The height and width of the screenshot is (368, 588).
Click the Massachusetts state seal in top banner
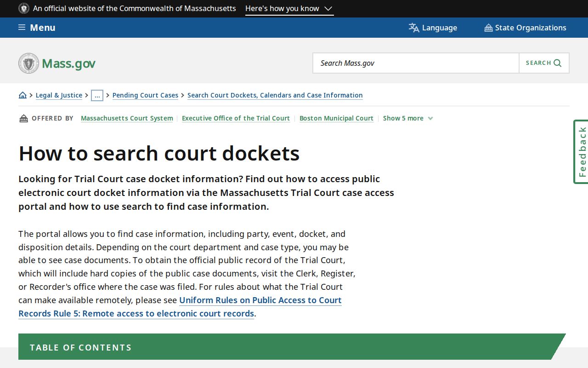[24, 8]
